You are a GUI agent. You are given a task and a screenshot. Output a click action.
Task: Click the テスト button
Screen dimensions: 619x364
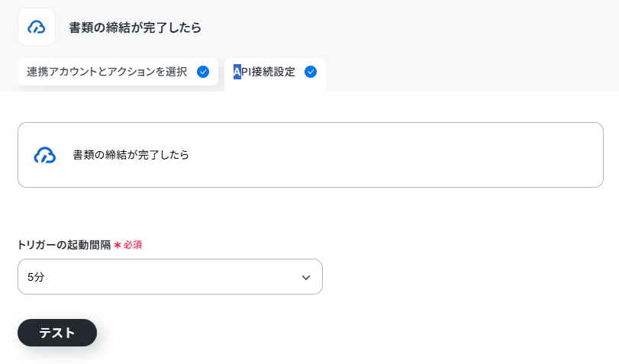[x=57, y=333]
